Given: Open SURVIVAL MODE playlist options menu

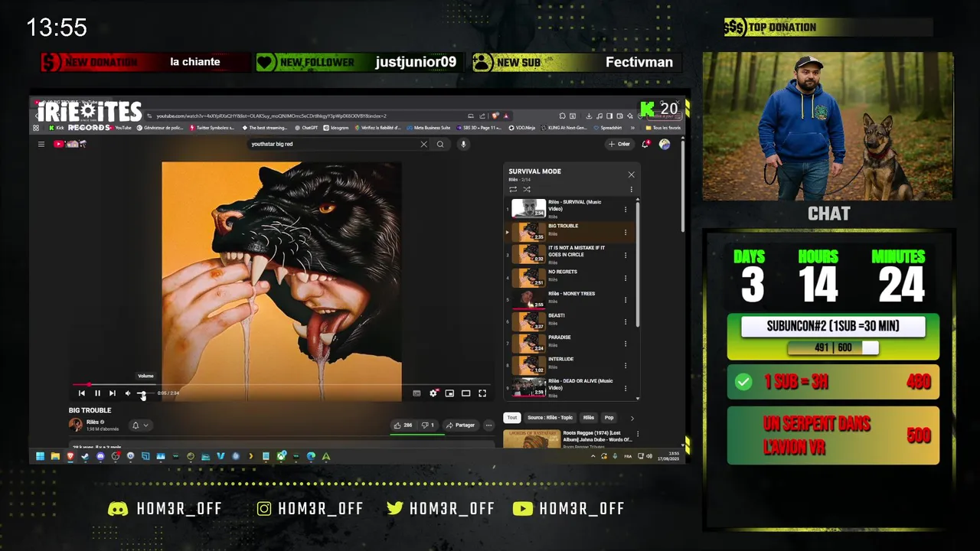Looking at the screenshot, I should click(631, 189).
